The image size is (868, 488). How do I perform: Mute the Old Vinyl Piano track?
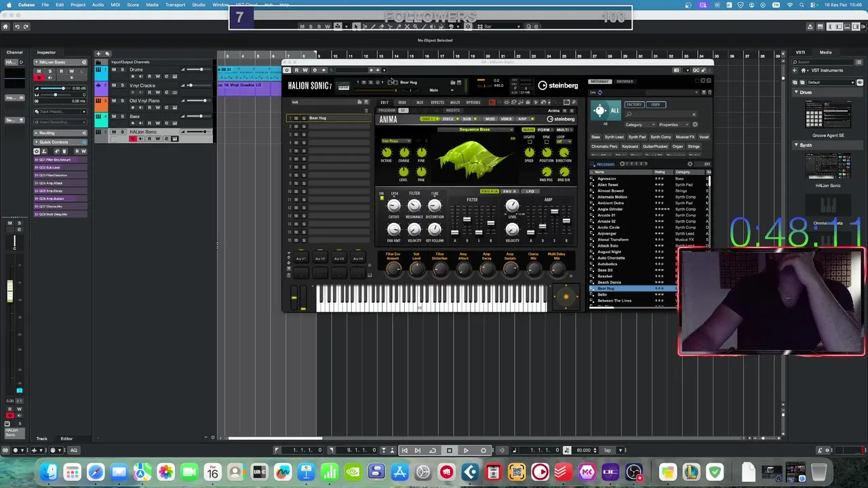pyautogui.click(x=114, y=101)
